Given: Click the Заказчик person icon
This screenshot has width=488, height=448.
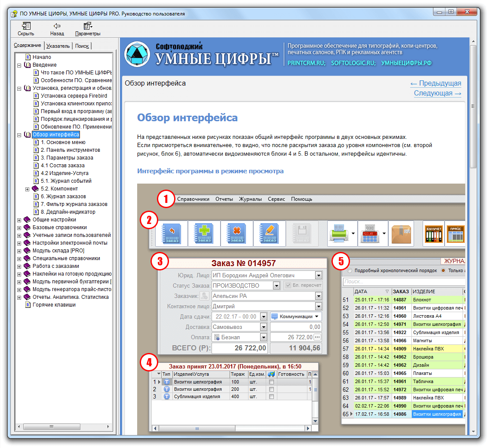Looking at the screenshot, I should tap(204, 296).
